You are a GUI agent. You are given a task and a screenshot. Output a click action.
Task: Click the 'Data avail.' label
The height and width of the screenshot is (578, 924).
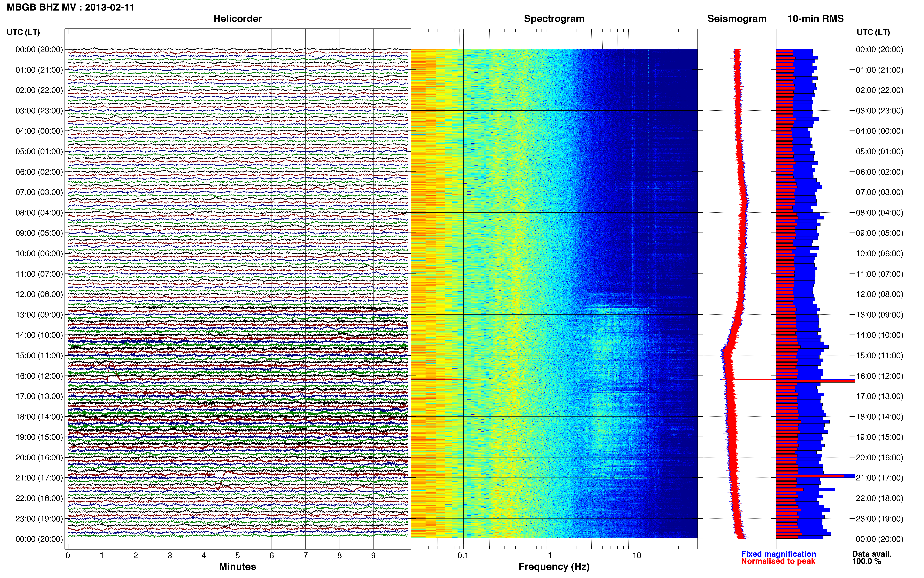click(872, 554)
